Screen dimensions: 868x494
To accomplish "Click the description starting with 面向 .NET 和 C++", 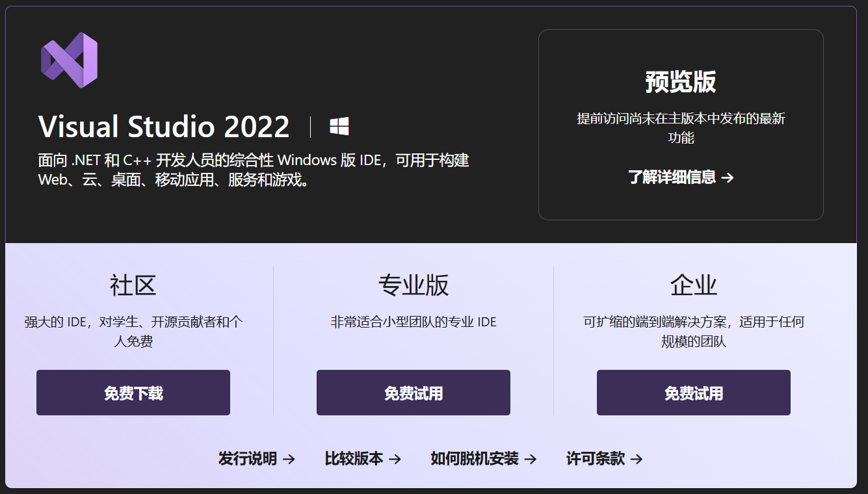I will click(x=254, y=170).
